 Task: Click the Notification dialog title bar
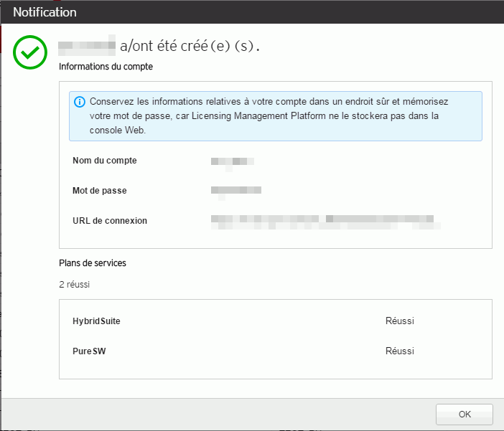251,12
